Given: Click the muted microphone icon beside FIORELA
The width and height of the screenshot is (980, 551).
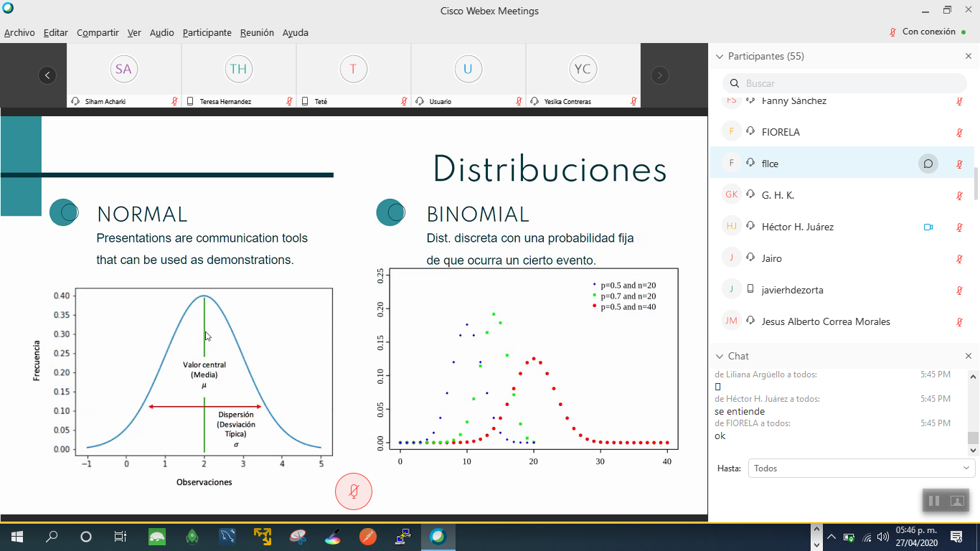Looking at the screenshot, I should [959, 133].
